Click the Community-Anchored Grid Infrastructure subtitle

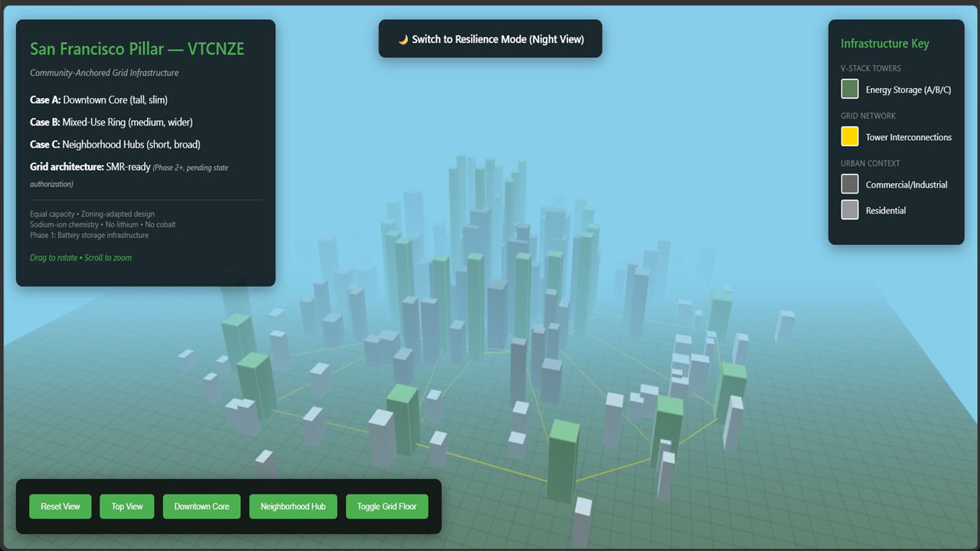point(104,73)
